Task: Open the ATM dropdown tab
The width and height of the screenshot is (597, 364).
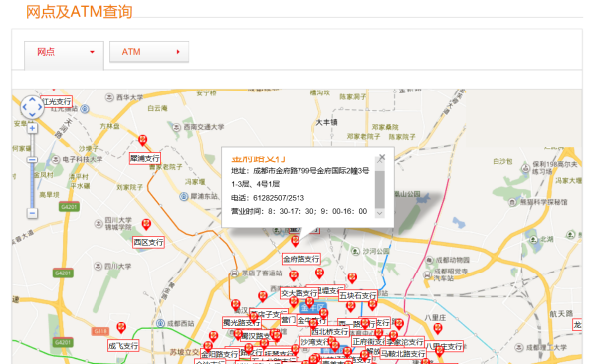Action: click(x=149, y=52)
